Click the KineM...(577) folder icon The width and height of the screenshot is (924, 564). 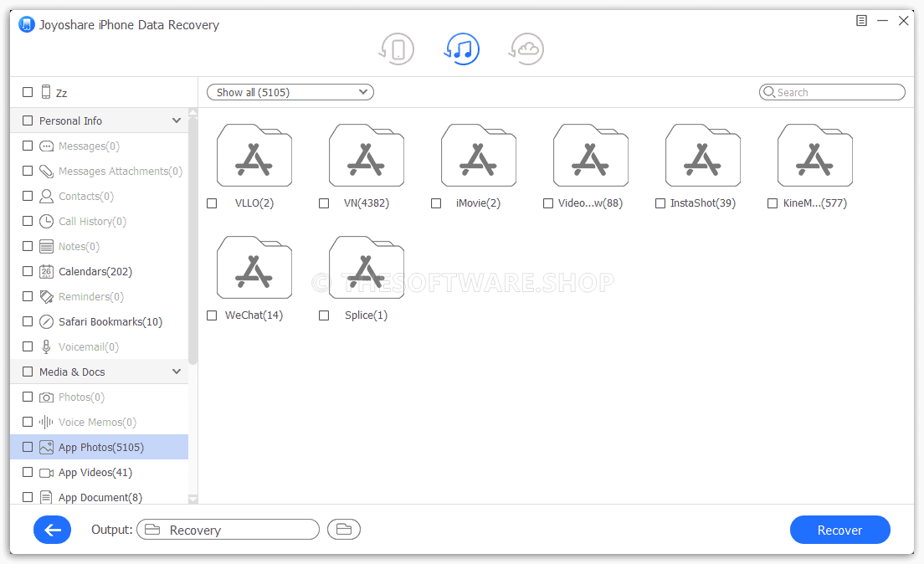click(814, 155)
